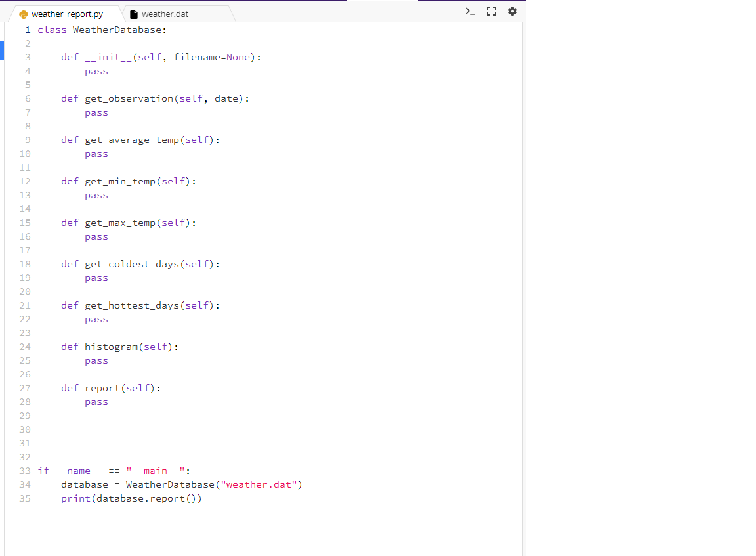
Task: Click the "weather.dat" string on line 34
Action: (x=261, y=484)
